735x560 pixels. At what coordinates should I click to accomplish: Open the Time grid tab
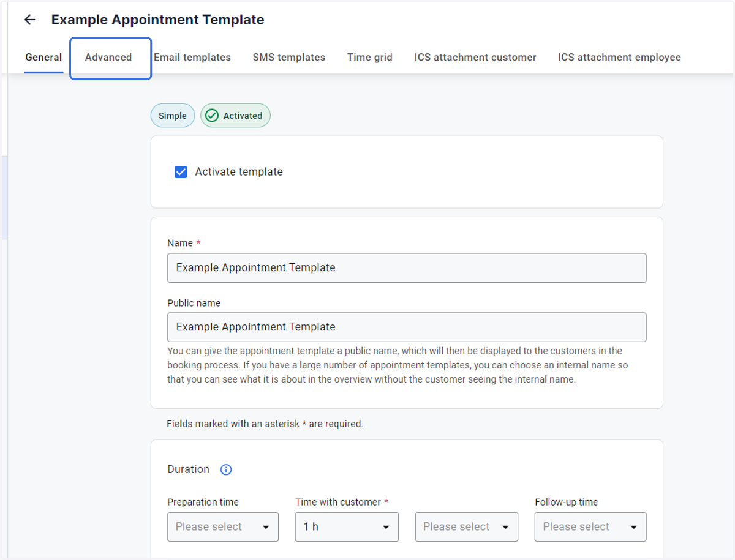pyautogui.click(x=370, y=58)
